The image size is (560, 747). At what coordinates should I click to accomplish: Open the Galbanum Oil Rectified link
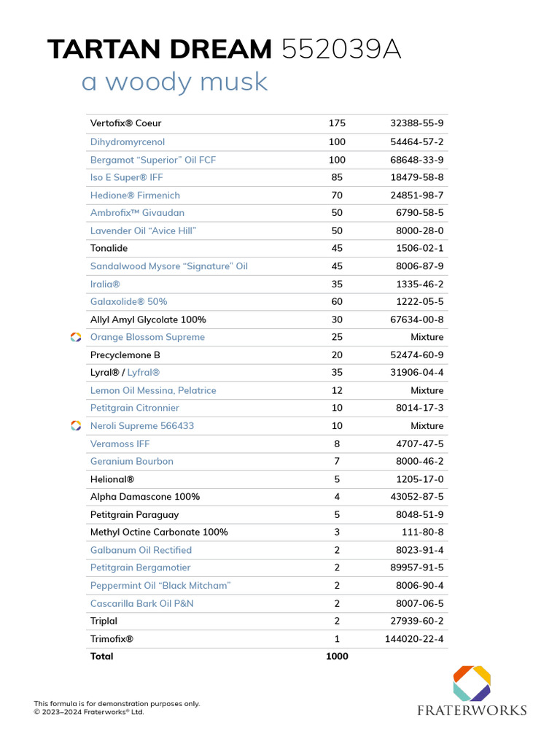pyautogui.click(x=141, y=550)
